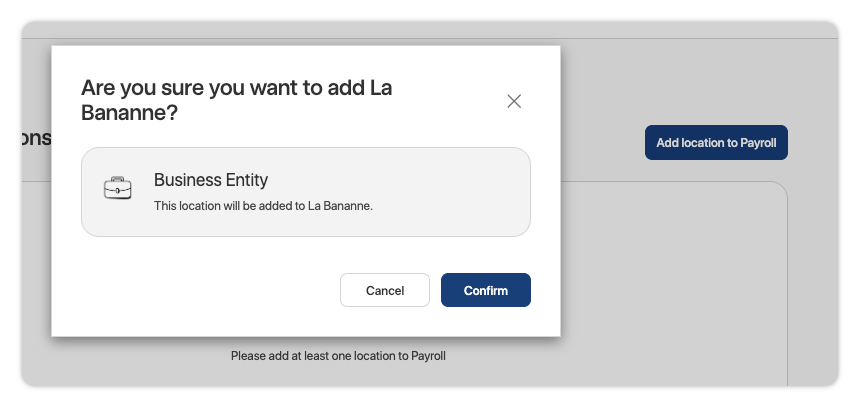The width and height of the screenshot is (860, 408).
Task: Click the Business Entity heading text
Action: click(211, 180)
